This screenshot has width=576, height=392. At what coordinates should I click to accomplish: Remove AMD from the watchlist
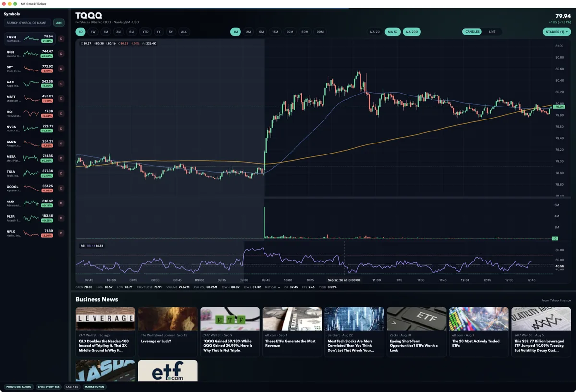pyautogui.click(x=61, y=203)
